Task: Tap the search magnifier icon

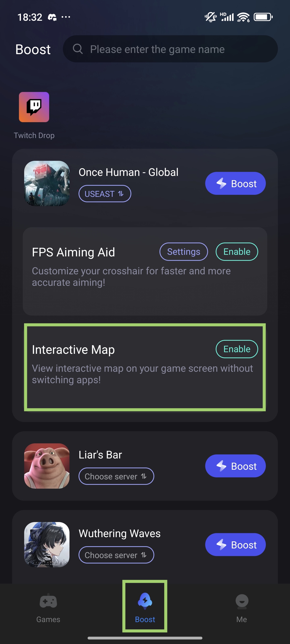Action: (x=78, y=49)
